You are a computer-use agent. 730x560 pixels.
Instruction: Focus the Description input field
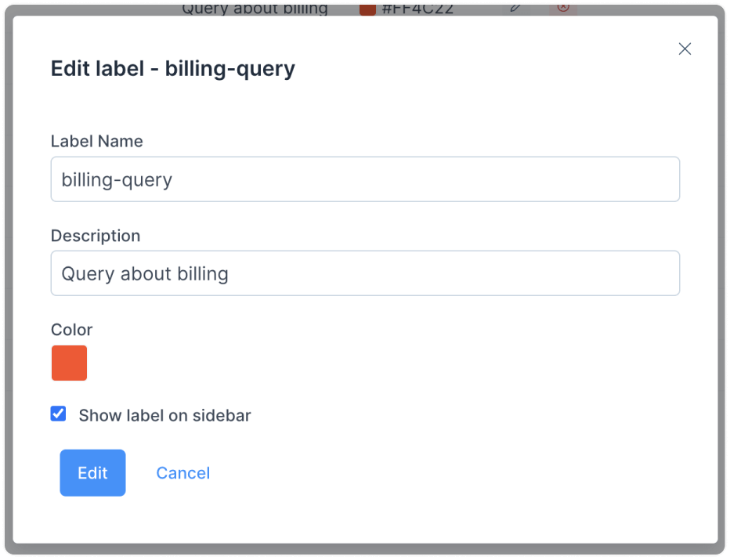365,273
